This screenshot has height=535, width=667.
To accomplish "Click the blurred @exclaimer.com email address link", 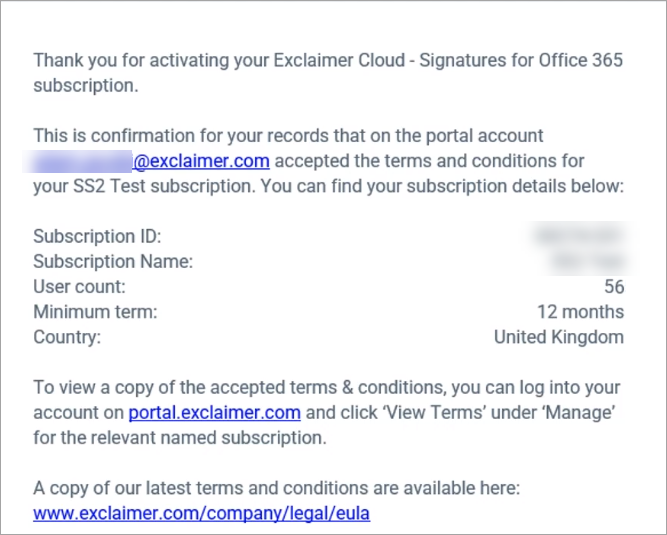I will pos(151,161).
